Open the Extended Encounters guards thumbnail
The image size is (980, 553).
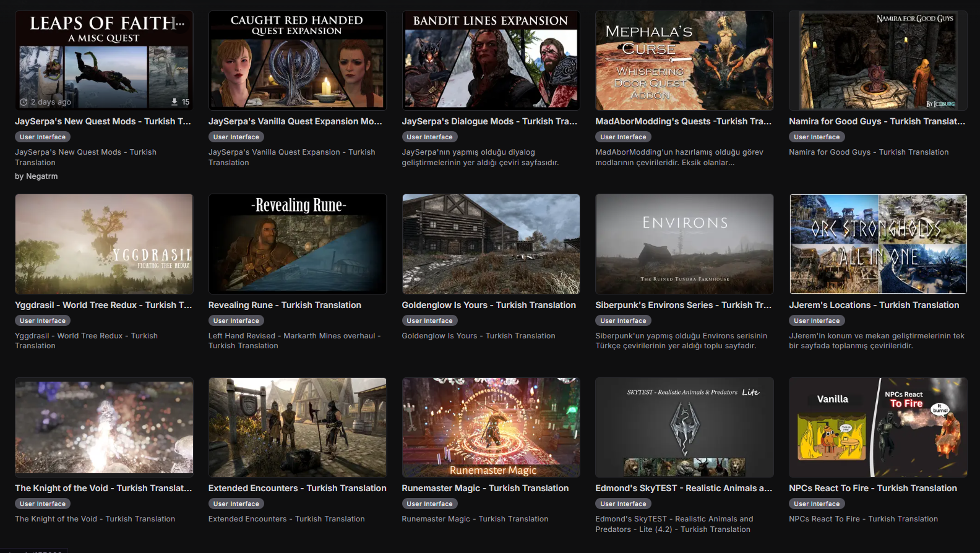point(298,427)
